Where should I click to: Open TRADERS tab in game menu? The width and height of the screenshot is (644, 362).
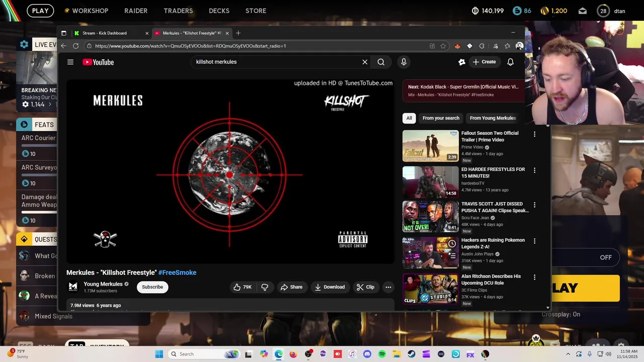pos(178,11)
